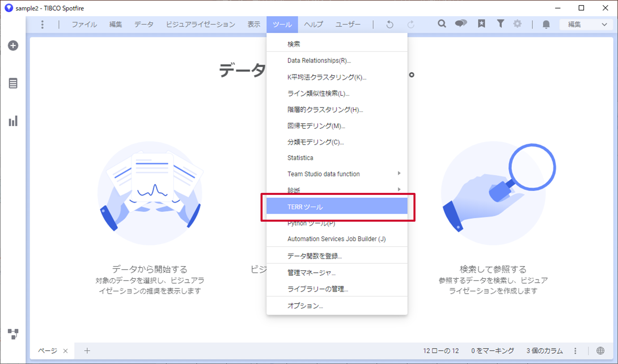
Task: Select 管理マネージャ... entry
Action: (337, 273)
